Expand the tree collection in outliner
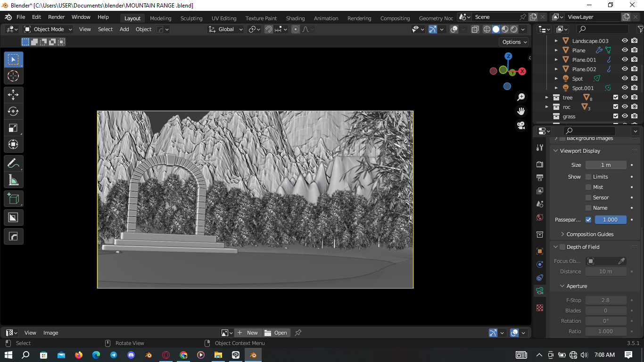The height and width of the screenshot is (362, 644). 547,98
